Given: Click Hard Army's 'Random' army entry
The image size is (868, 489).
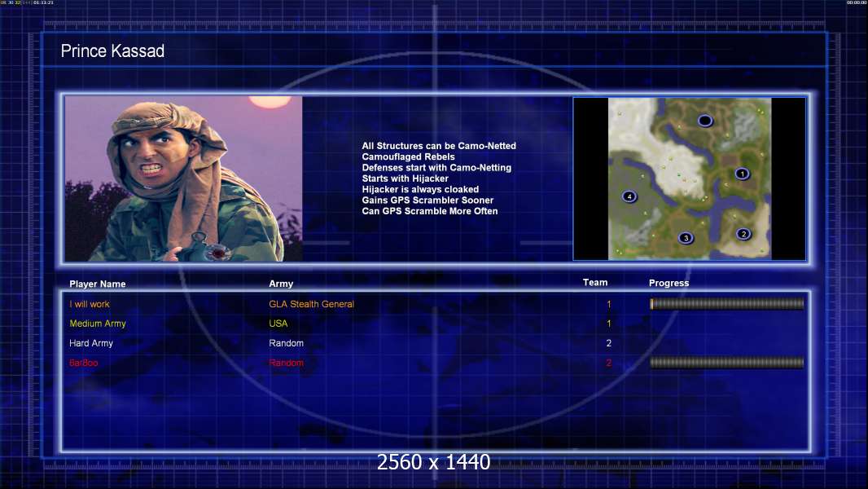Looking at the screenshot, I should point(286,343).
